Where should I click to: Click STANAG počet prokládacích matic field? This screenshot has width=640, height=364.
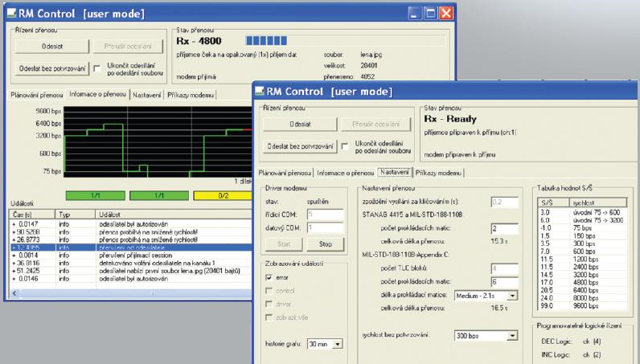click(505, 228)
